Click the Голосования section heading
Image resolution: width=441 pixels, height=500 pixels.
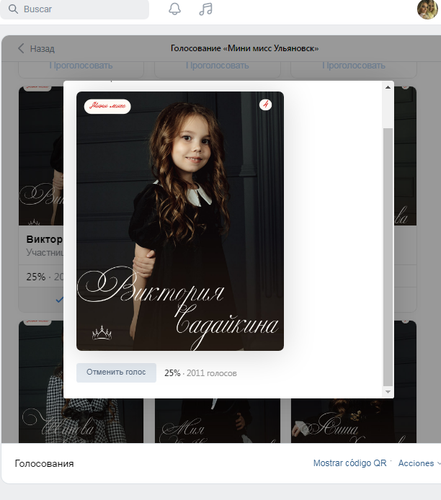coord(44,464)
